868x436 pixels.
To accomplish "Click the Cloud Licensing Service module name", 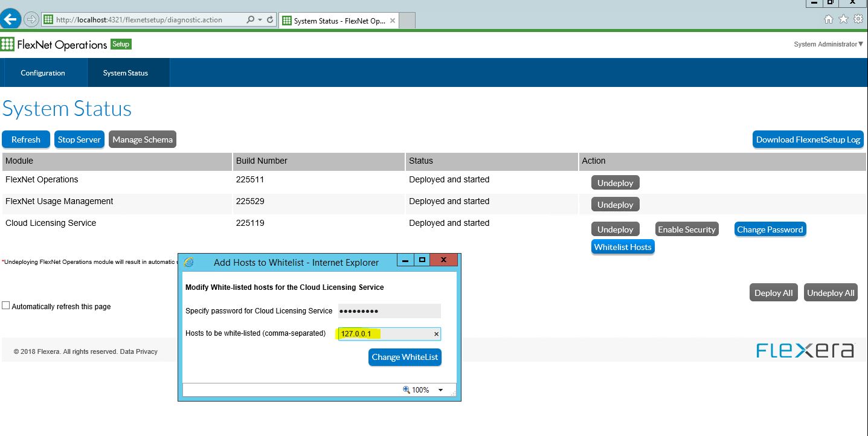I will [51, 223].
